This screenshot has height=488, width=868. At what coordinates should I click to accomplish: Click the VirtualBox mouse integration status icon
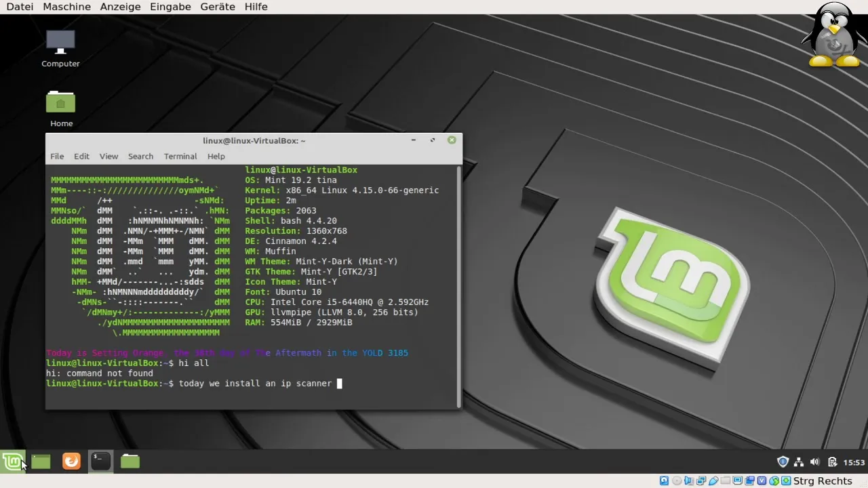click(774, 481)
